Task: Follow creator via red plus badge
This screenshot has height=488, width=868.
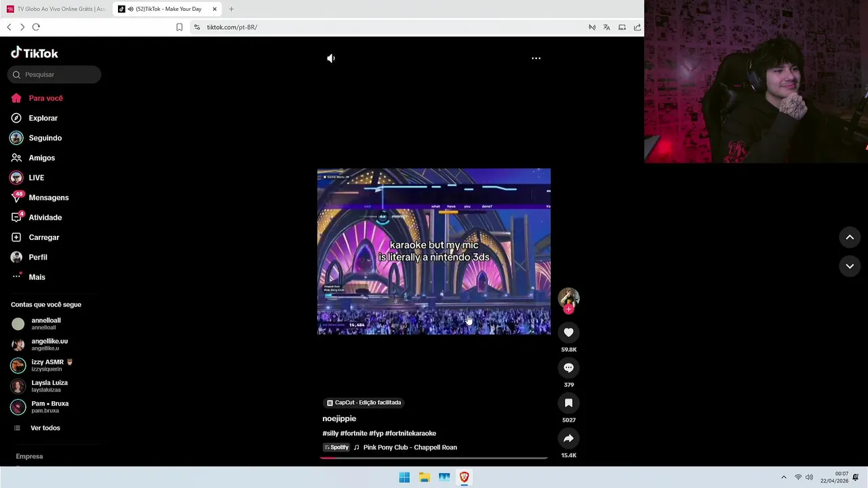Action: point(568,309)
